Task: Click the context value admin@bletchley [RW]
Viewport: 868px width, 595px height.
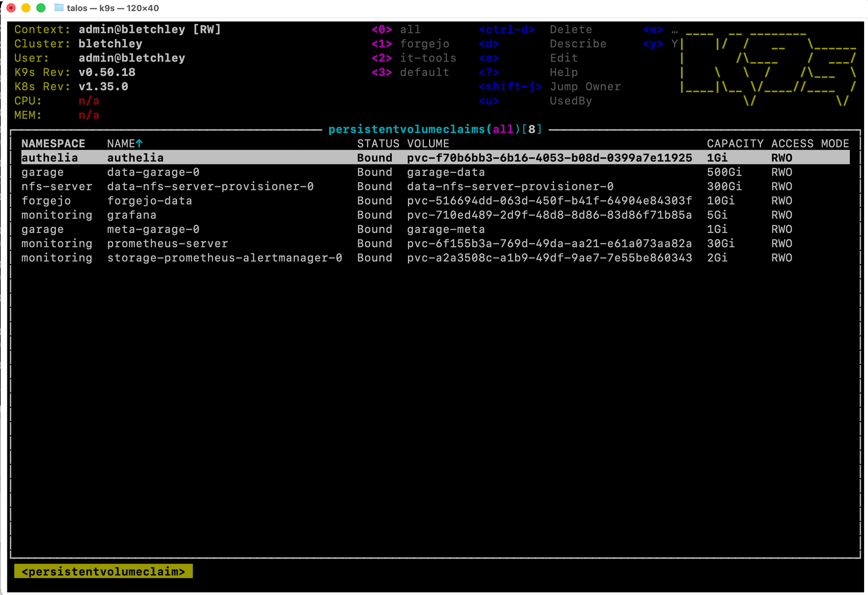Action: click(x=150, y=29)
